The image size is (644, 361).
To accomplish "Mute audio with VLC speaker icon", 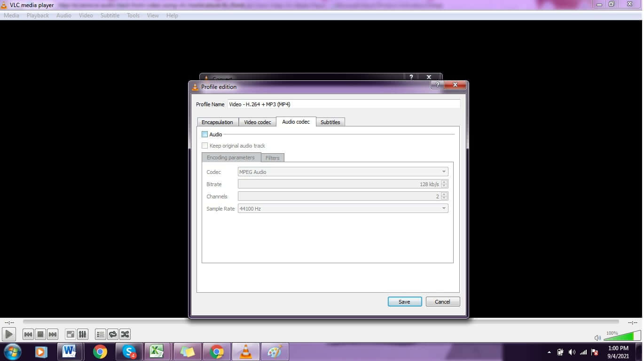I will 597,337.
